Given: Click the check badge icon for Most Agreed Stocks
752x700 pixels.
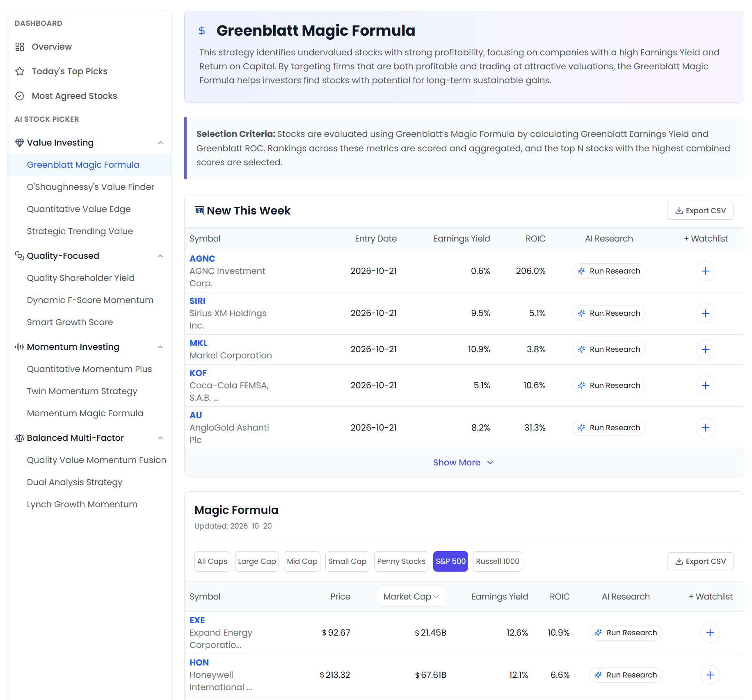Looking at the screenshot, I should tap(20, 96).
